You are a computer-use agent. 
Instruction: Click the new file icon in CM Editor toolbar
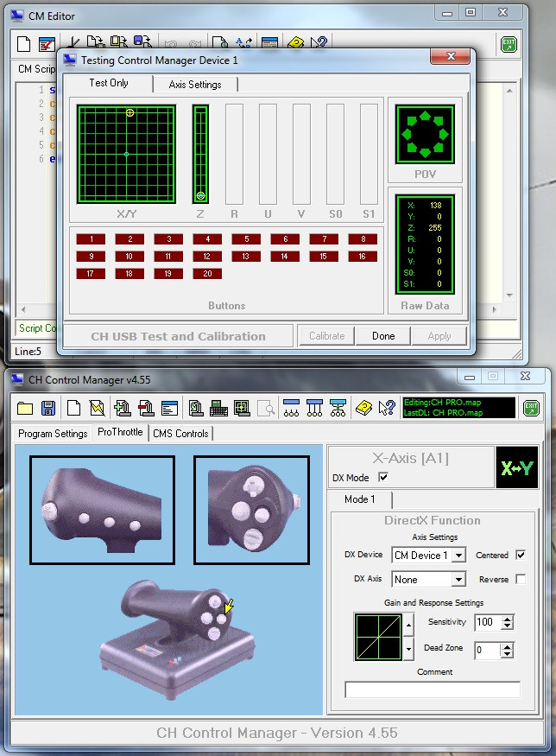(23, 44)
